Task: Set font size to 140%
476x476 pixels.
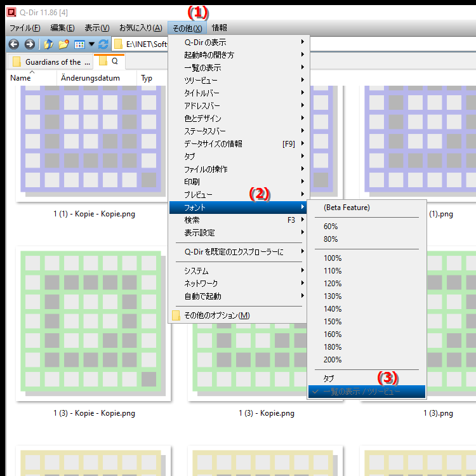Action: click(367, 309)
